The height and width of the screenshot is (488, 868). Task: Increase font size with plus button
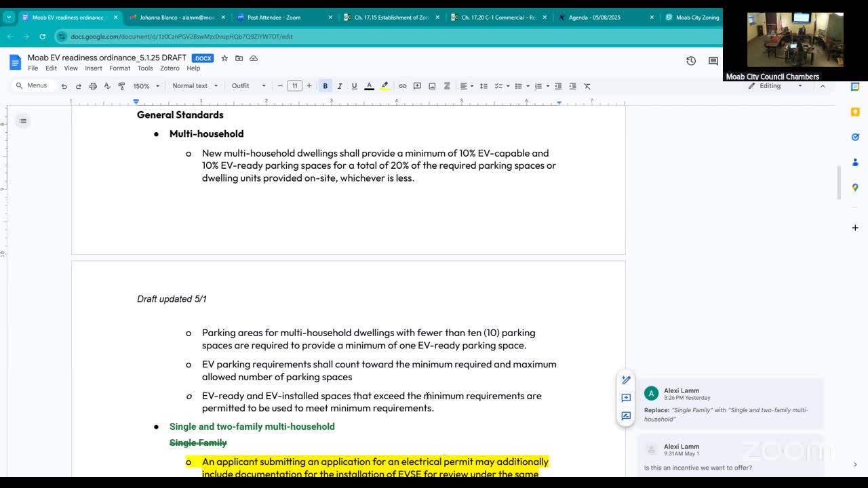pos(309,86)
